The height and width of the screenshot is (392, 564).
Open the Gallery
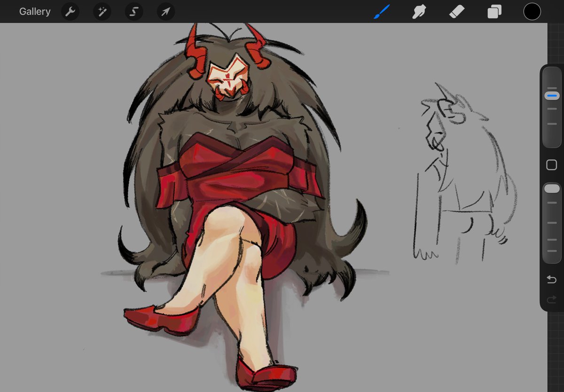(x=35, y=12)
